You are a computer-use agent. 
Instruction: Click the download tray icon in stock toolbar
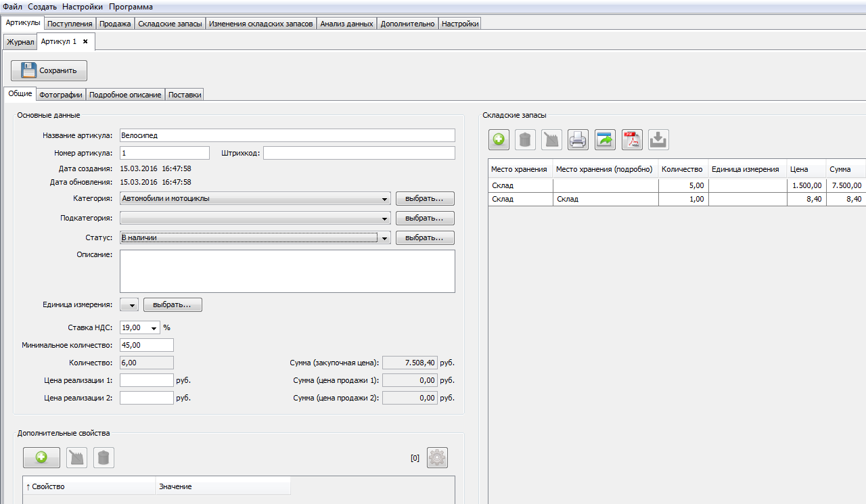659,140
